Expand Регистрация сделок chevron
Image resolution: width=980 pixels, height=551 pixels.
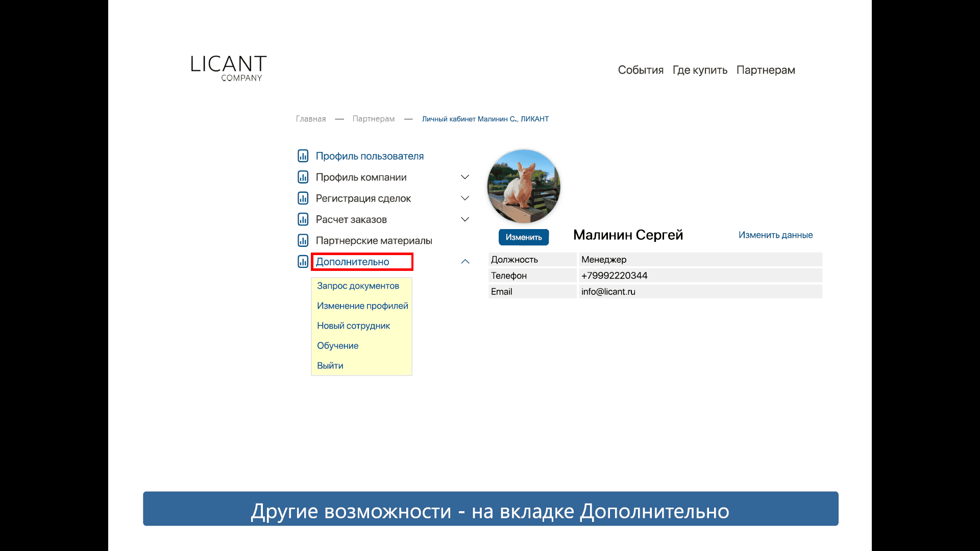click(x=465, y=198)
